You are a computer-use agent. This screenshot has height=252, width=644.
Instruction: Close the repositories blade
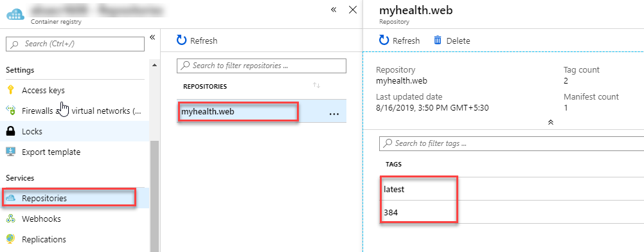(352, 10)
